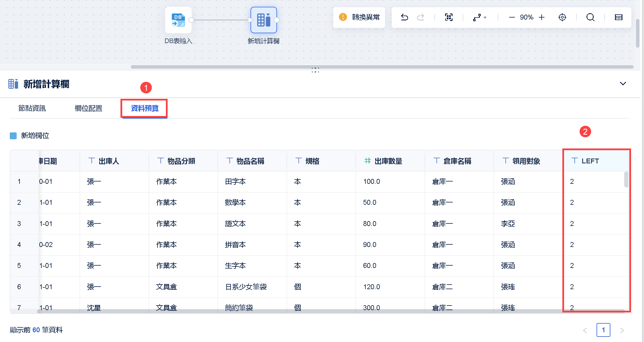Switch to the 欄位配置 tab
This screenshot has height=342, width=644.
pos(89,108)
